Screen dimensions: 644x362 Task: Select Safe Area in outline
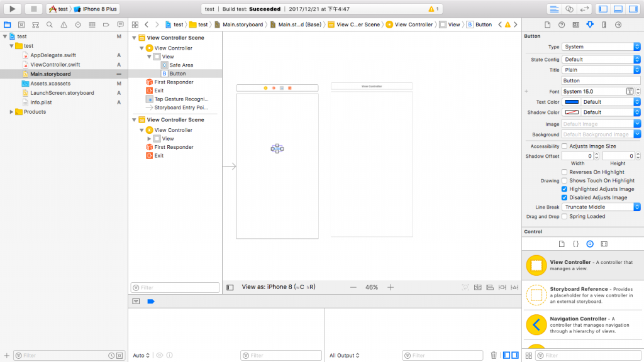pos(181,65)
